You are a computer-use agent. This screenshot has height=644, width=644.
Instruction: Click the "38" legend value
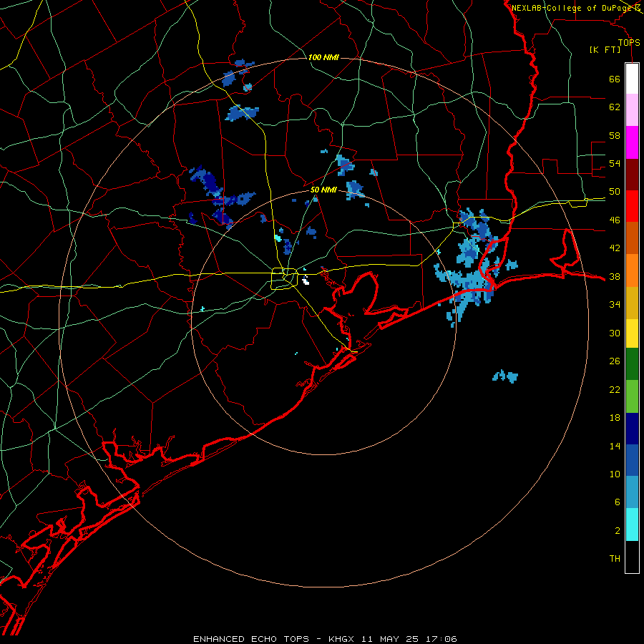[615, 276]
